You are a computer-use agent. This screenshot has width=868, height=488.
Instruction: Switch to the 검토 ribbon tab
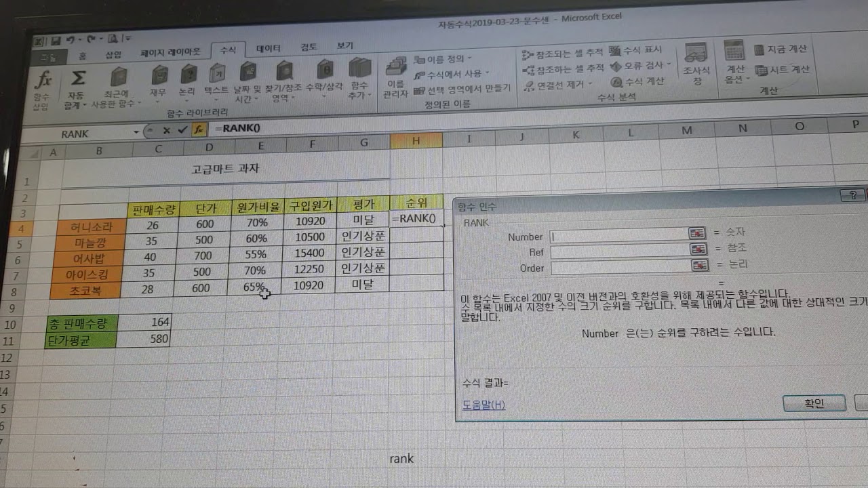click(x=309, y=47)
